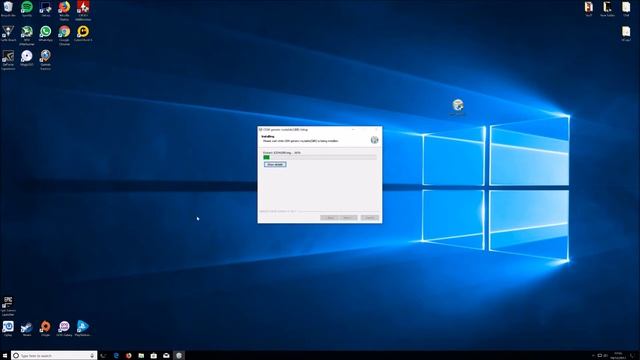This screenshot has height=360, width=640.
Task: Select the Google Chrome desktop shortcut
Action: [64, 35]
